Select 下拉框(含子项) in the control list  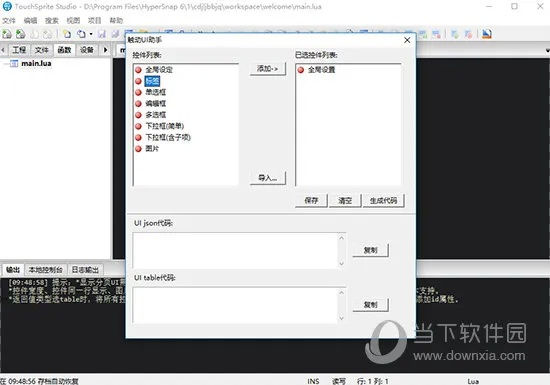(x=168, y=137)
